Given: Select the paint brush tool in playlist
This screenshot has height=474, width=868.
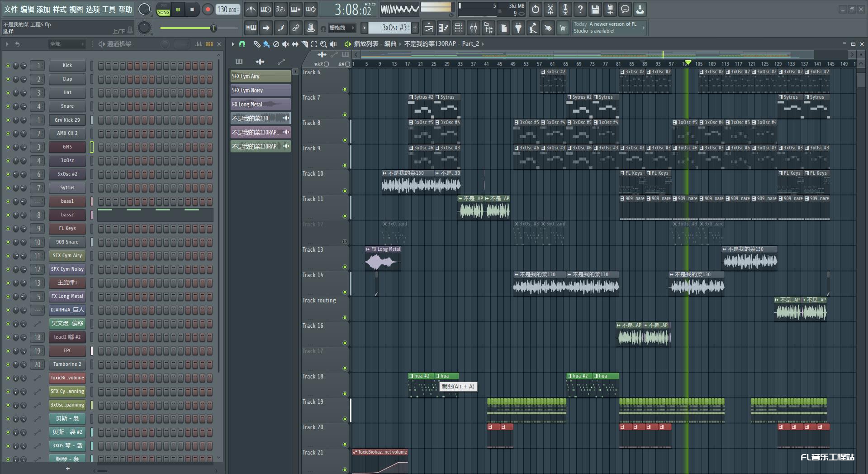Looking at the screenshot, I should coord(266,44).
